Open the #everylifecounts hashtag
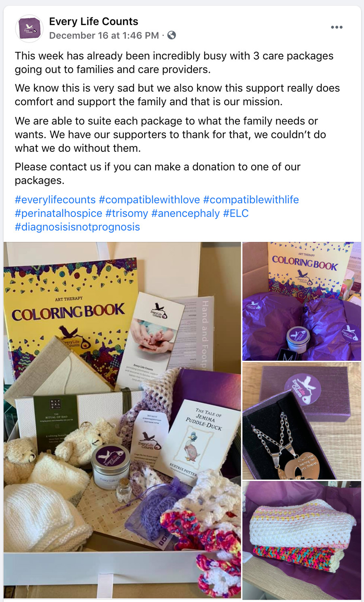This screenshot has height=602, width=364. click(55, 200)
